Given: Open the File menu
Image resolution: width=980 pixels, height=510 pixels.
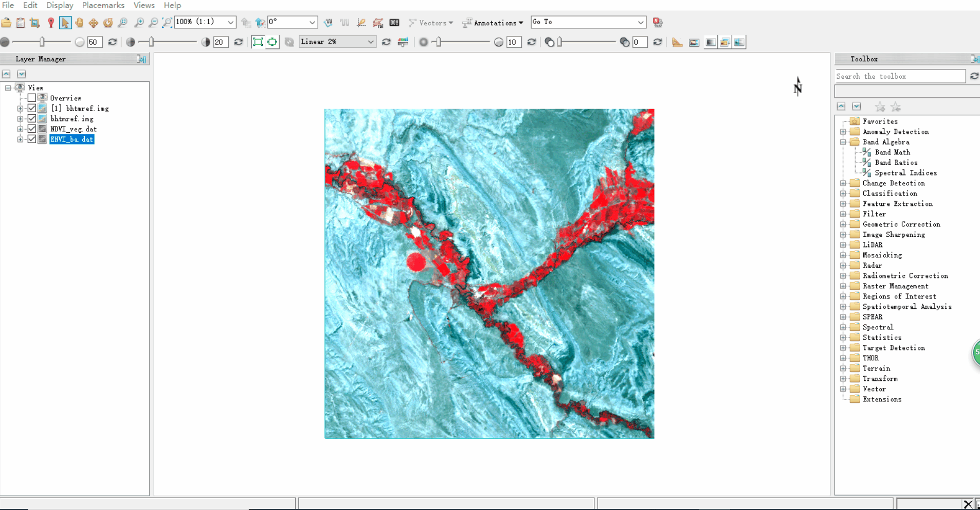Looking at the screenshot, I should click(8, 5).
